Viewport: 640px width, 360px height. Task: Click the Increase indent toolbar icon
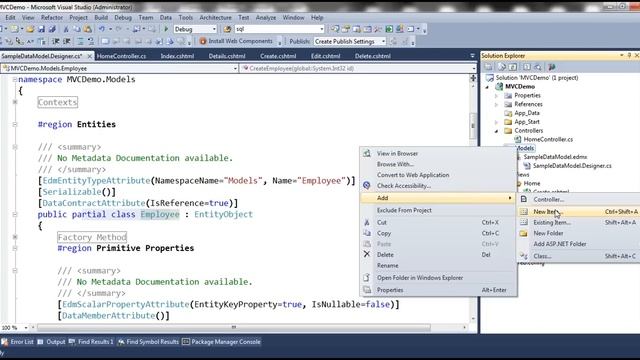coord(67,41)
